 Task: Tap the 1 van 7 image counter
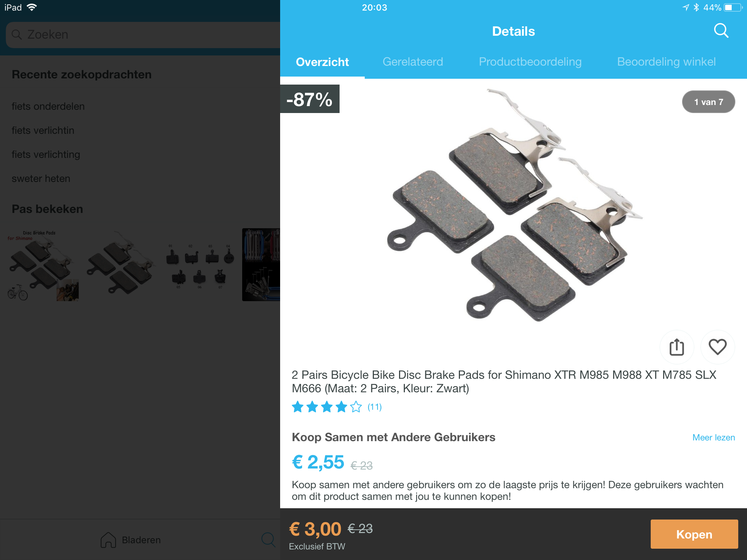(x=708, y=102)
